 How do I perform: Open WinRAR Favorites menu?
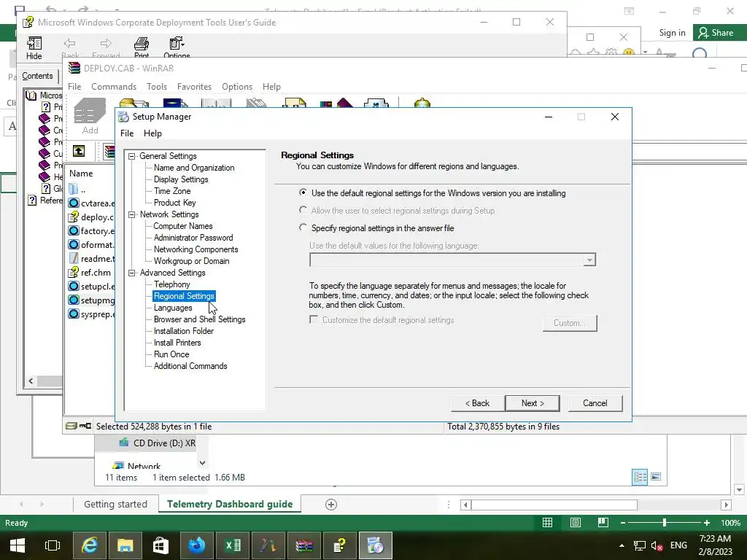194,87
